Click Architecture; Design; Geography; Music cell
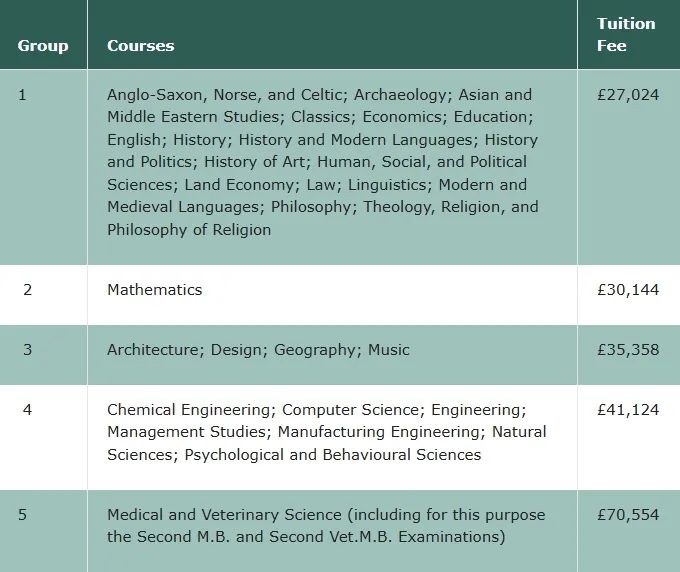The image size is (680, 572). (332, 355)
